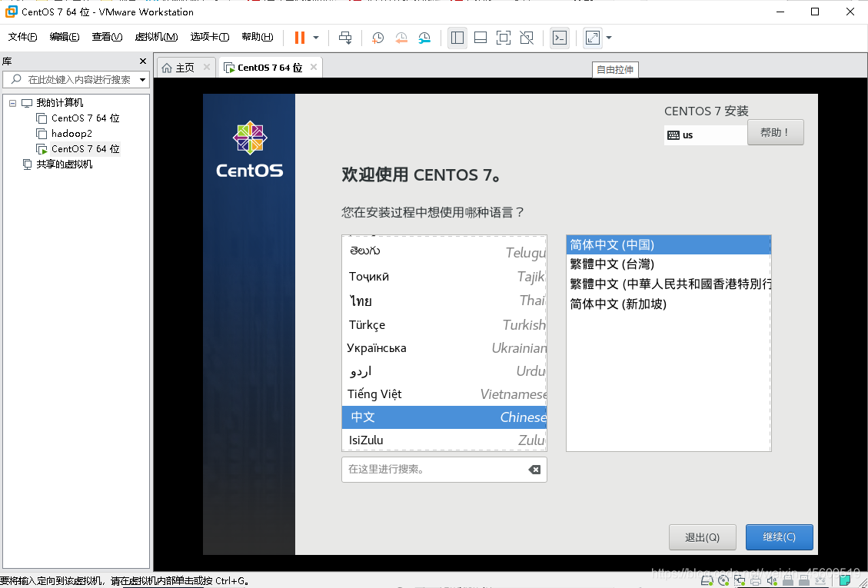Open the message log icon
This screenshot has height=588, width=868.
pyautogui.click(x=845, y=580)
